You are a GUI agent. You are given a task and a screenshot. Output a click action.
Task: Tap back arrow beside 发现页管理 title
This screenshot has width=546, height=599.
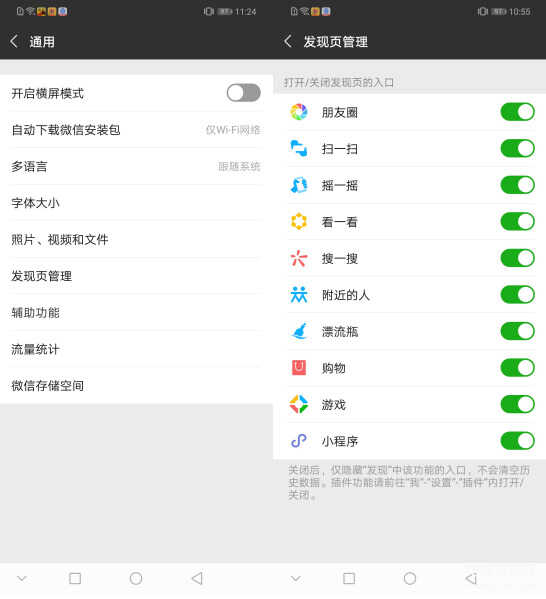pyautogui.click(x=288, y=41)
